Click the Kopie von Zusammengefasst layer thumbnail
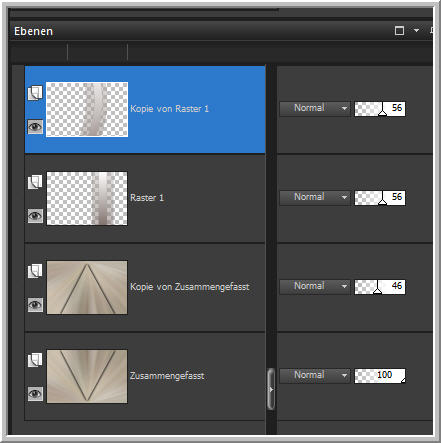The width and height of the screenshot is (441, 443). tap(87, 287)
